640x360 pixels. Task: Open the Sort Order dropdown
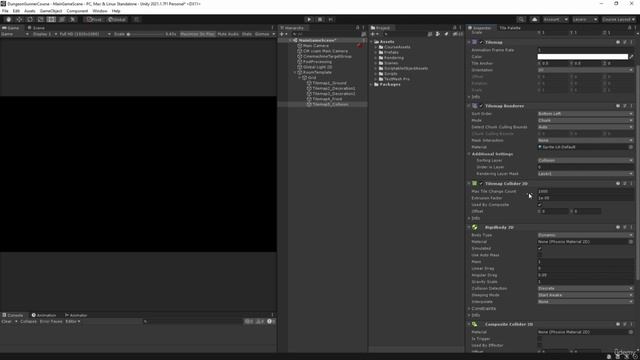click(x=585, y=113)
